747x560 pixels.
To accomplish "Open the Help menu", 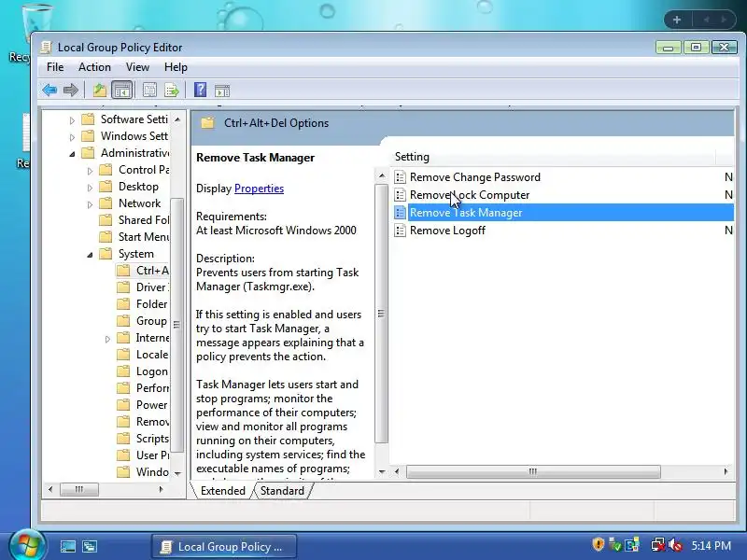I will [x=176, y=67].
